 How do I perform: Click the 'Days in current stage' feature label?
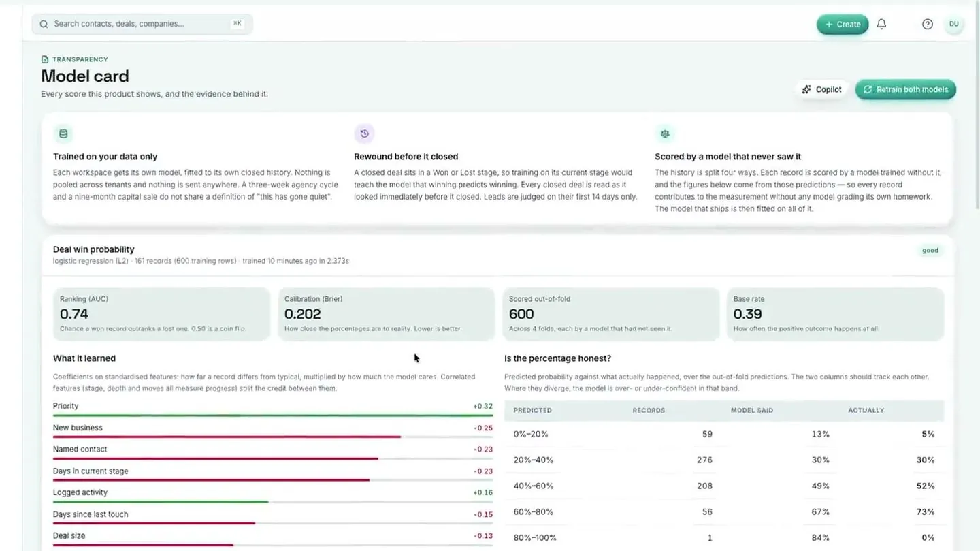click(91, 471)
